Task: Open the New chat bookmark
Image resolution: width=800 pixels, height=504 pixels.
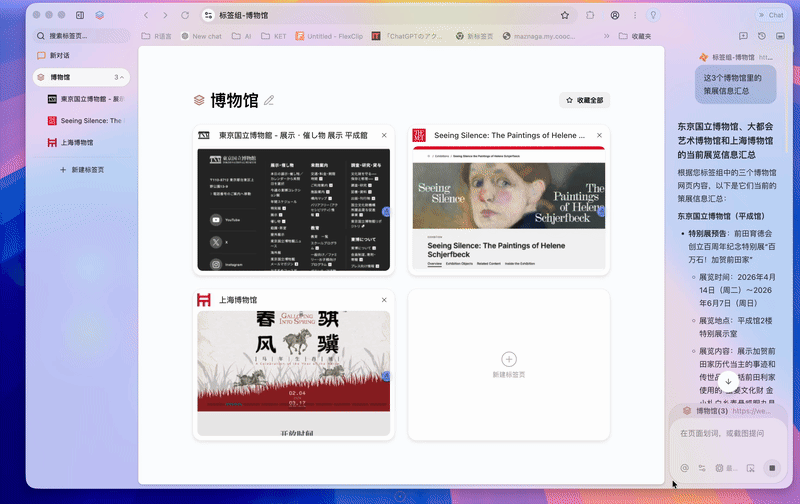Action: (202, 36)
